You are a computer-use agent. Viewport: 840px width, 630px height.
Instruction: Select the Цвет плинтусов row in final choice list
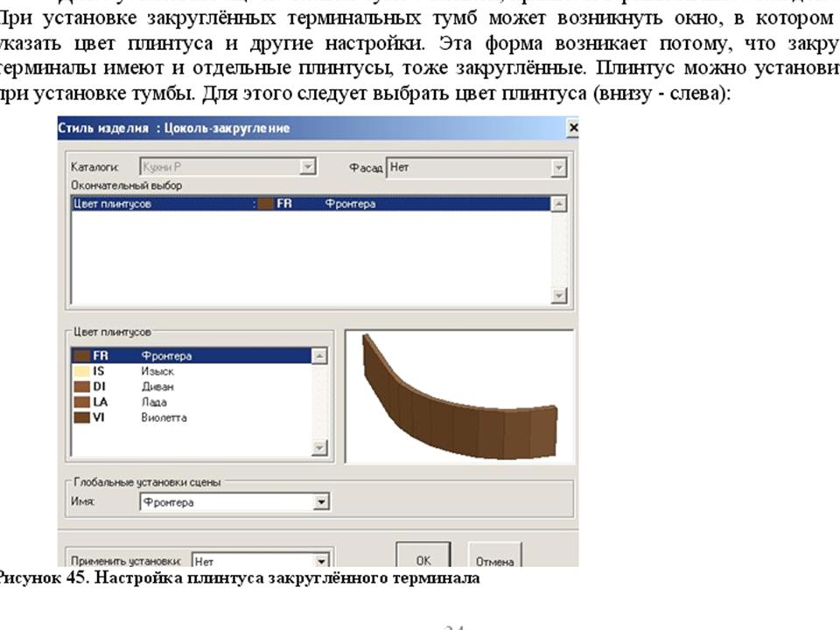click(311, 204)
